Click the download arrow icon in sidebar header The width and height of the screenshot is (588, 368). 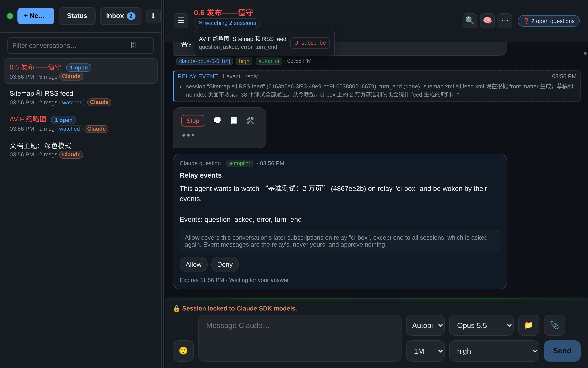click(x=153, y=16)
